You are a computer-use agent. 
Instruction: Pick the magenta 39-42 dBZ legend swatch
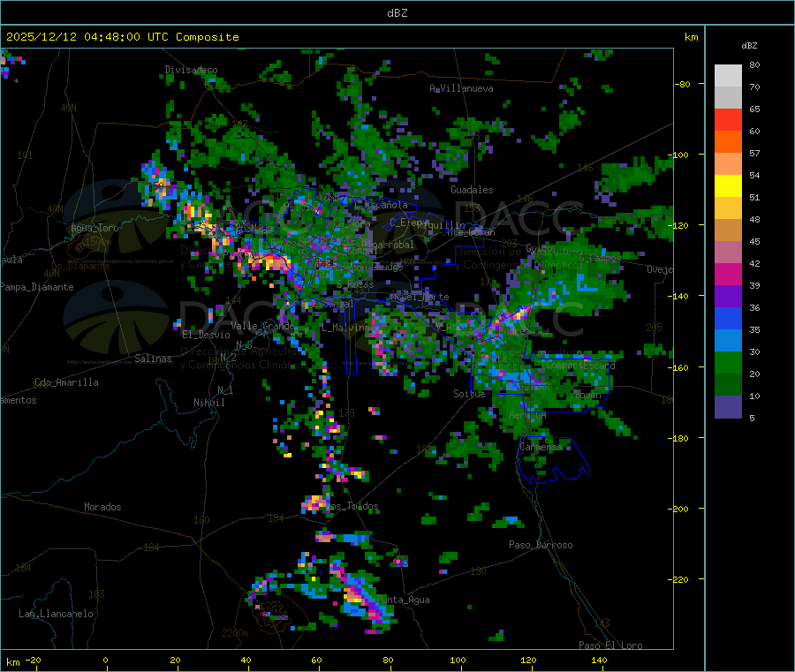click(728, 274)
